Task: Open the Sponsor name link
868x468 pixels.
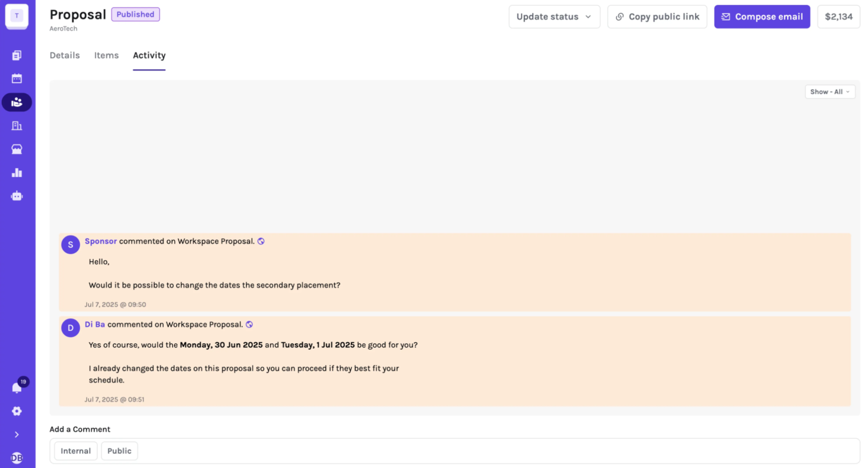Action: point(100,241)
